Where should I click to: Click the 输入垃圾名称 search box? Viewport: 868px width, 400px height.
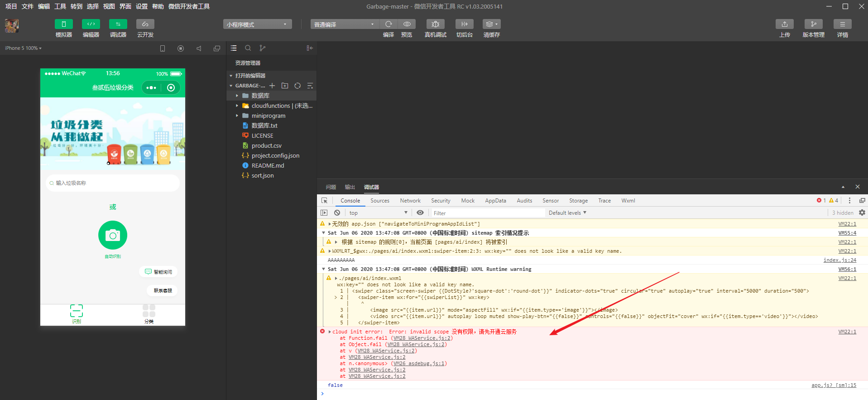pyautogui.click(x=113, y=183)
